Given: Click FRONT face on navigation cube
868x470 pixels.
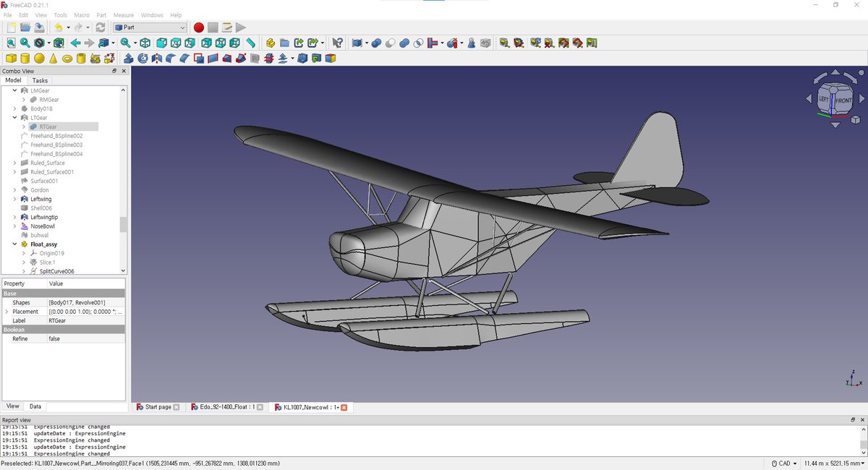Looking at the screenshot, I should tap(843, 101).
